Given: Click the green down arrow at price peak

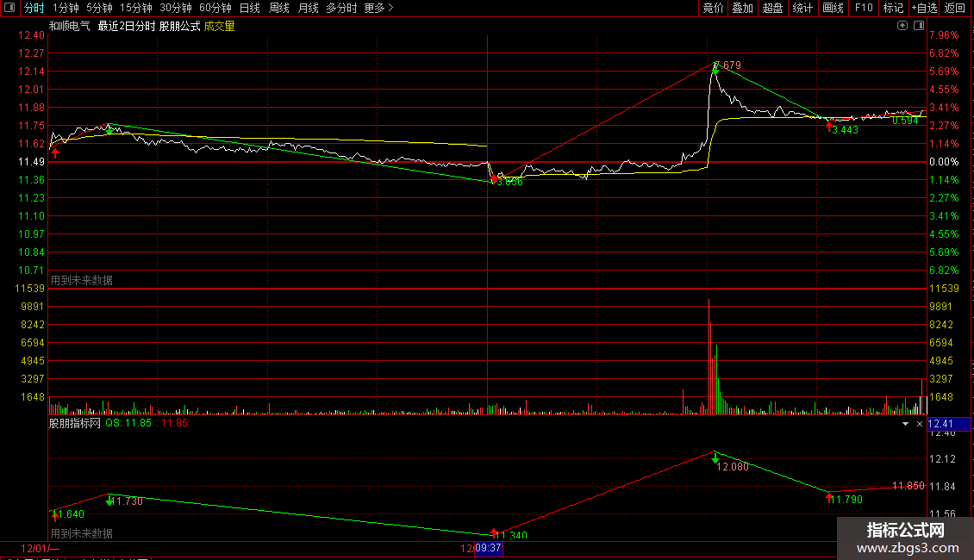Looking at the screenshot, I should pos(715,70).
